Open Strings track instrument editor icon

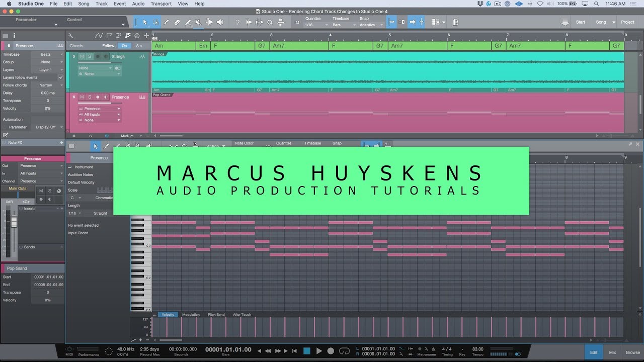142,57
